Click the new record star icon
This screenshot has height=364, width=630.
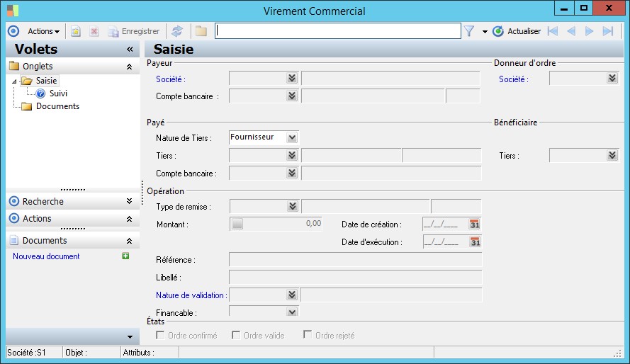[x=76, y=31]
